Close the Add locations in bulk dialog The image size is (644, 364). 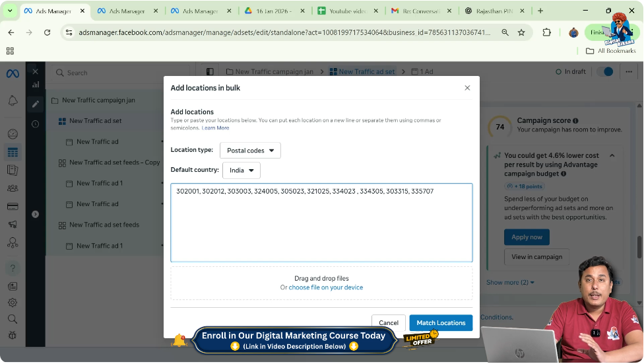click(x=467, y=88)
